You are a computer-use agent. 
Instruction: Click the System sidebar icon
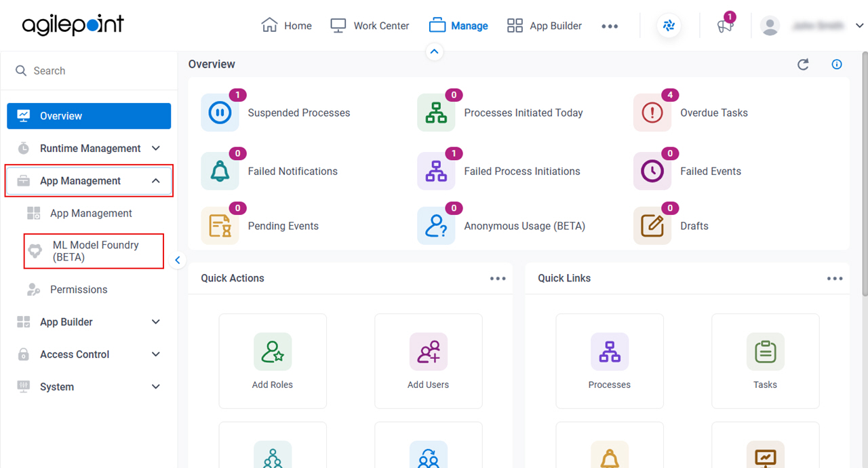point(24,387)
